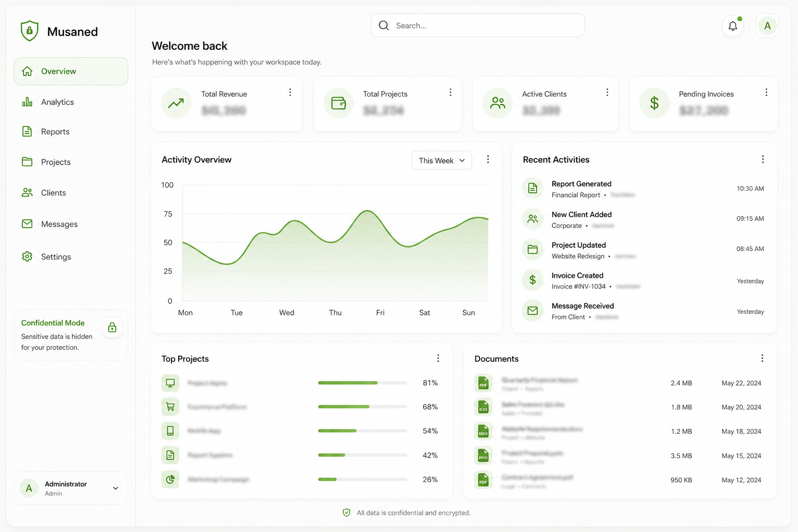The height and width of the screenshot is (532, 798).
Task: Focus the Search input field
Action: 477,25
